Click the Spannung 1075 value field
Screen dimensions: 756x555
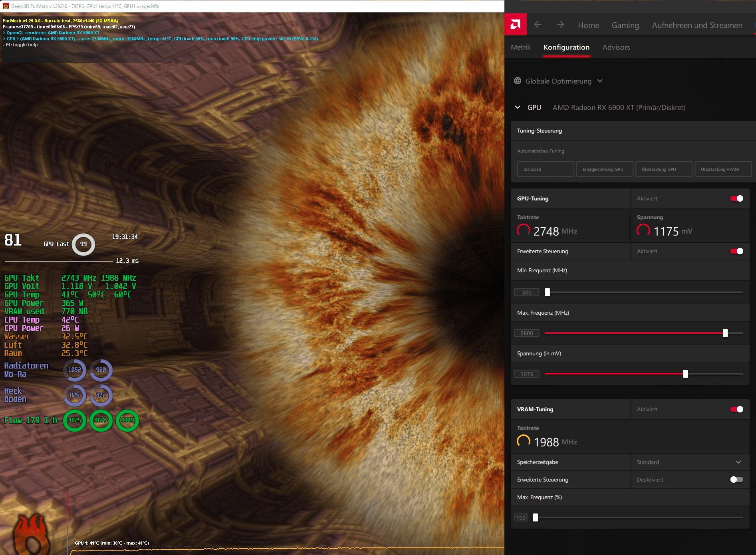(x=527, y=374)
